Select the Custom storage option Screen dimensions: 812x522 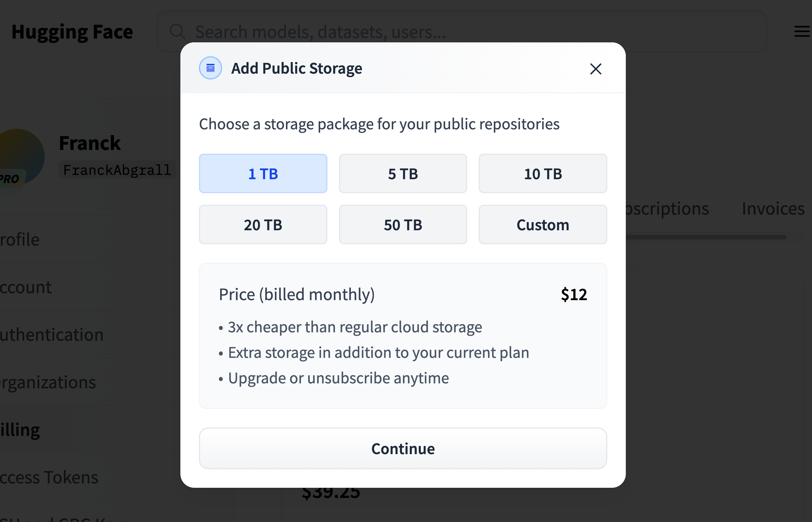click(x=543, y=225)
